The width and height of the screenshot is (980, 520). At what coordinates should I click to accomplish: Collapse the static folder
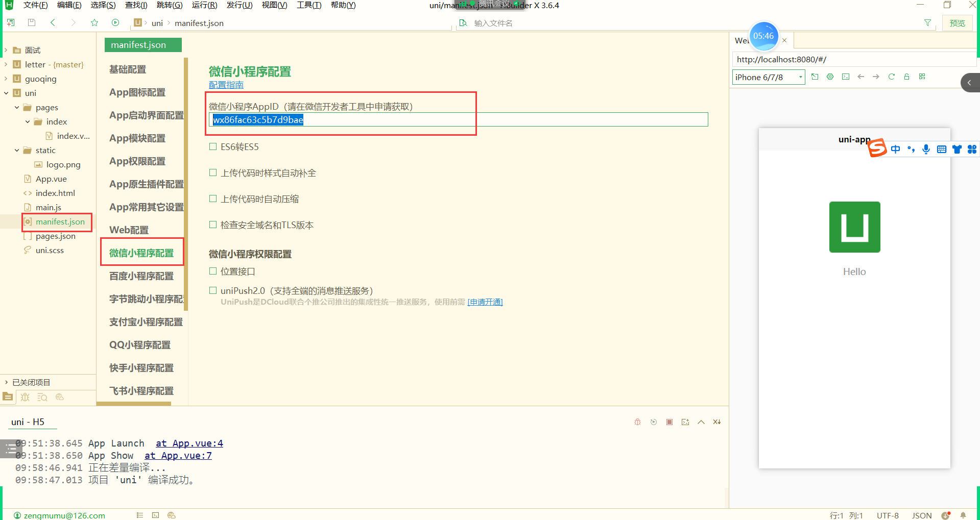tap(17, 150)
